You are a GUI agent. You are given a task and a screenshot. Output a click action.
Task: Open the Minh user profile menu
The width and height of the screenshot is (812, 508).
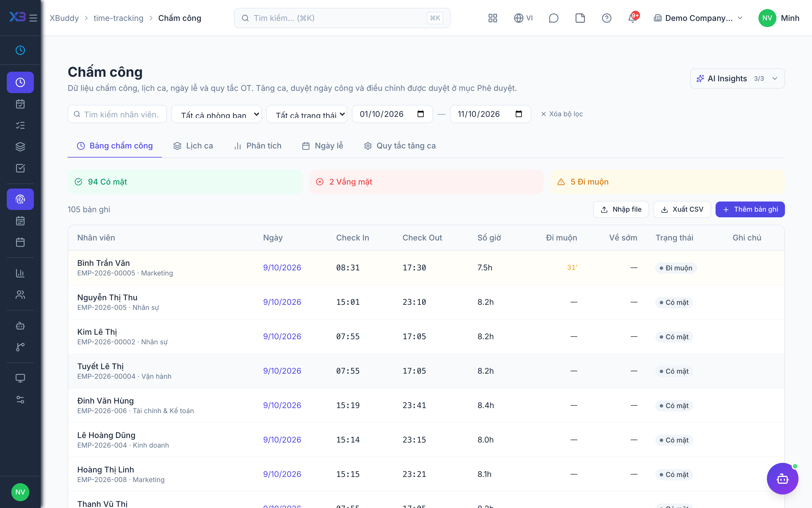tap(779, 18)
